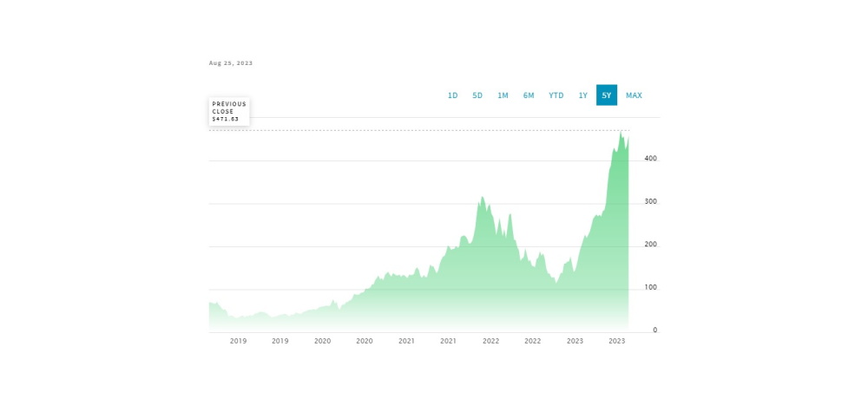Show the MAX history range
The image size is (868, 412).
[634, 95]
